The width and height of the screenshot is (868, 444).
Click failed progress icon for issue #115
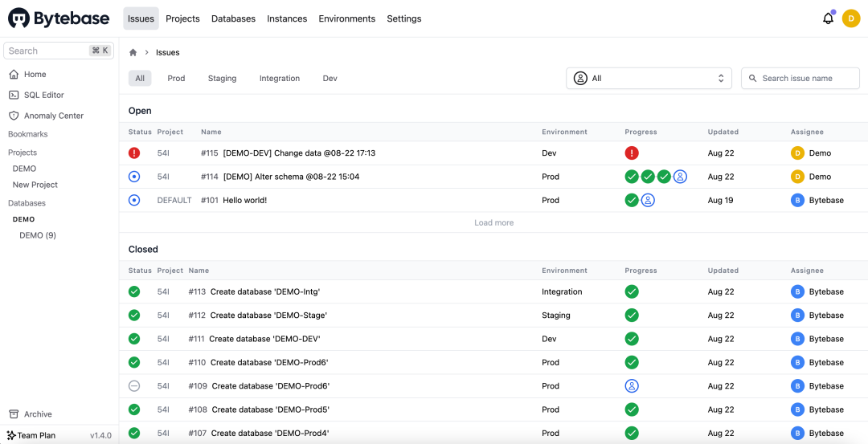(632, 153)
